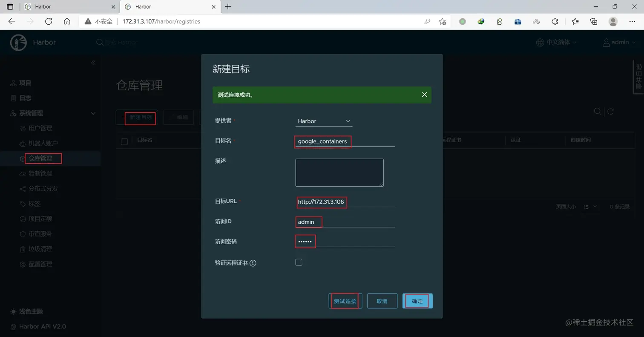This screenshot has height=337, width=644.
Task: Click the browser back arrow
Action: coord(11,21)
